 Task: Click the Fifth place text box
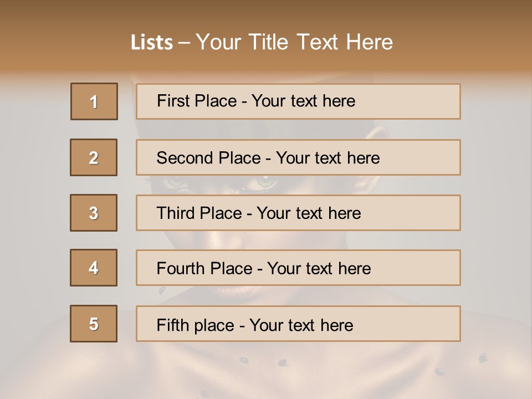click(298, 324)
